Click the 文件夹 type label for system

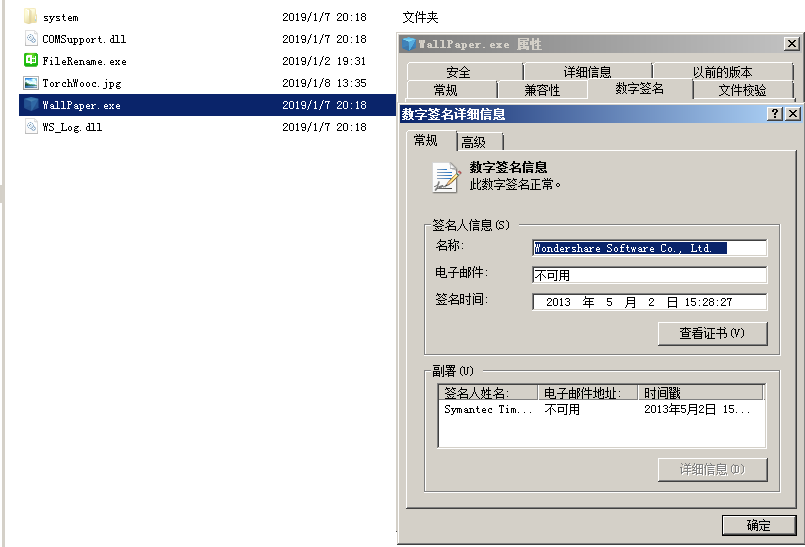point(420,17)
